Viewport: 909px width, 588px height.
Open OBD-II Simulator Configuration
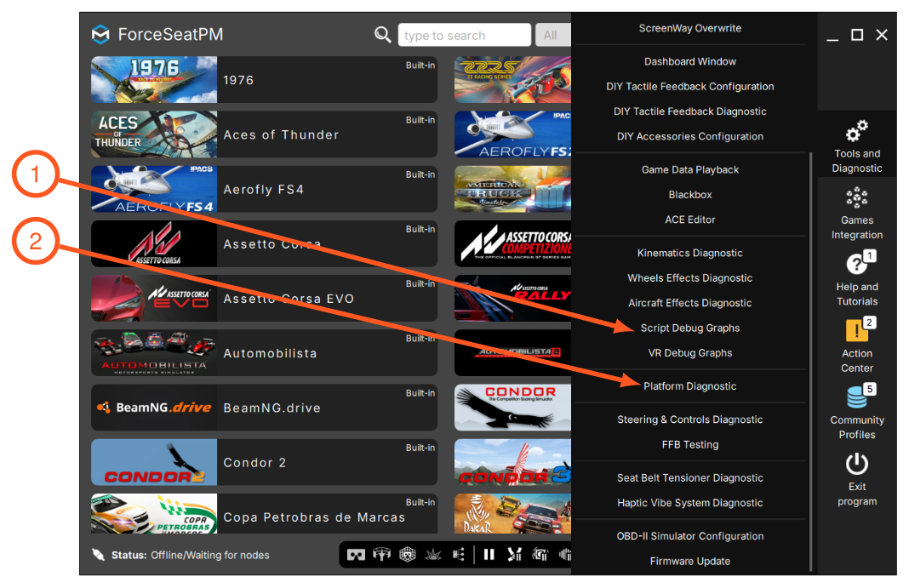click(690, 536)
